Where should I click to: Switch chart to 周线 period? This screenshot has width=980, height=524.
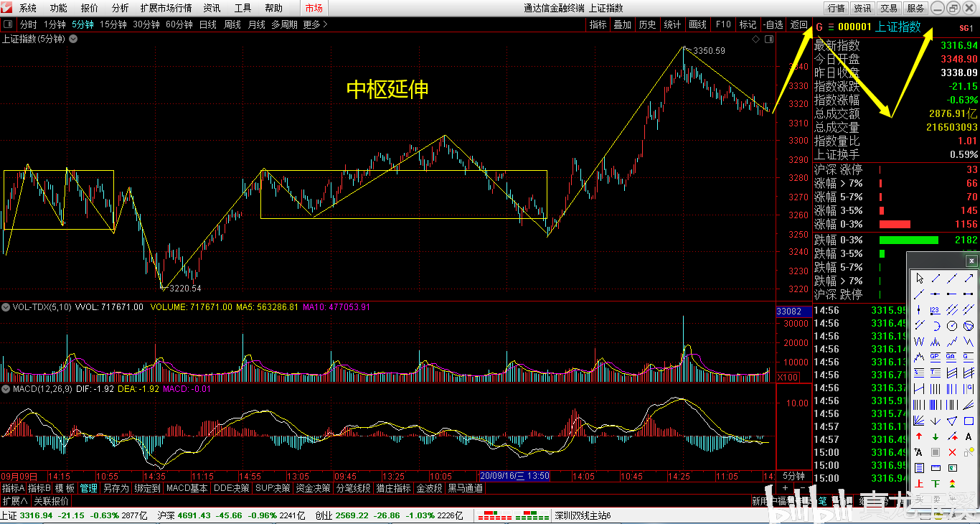click(232, 24)
